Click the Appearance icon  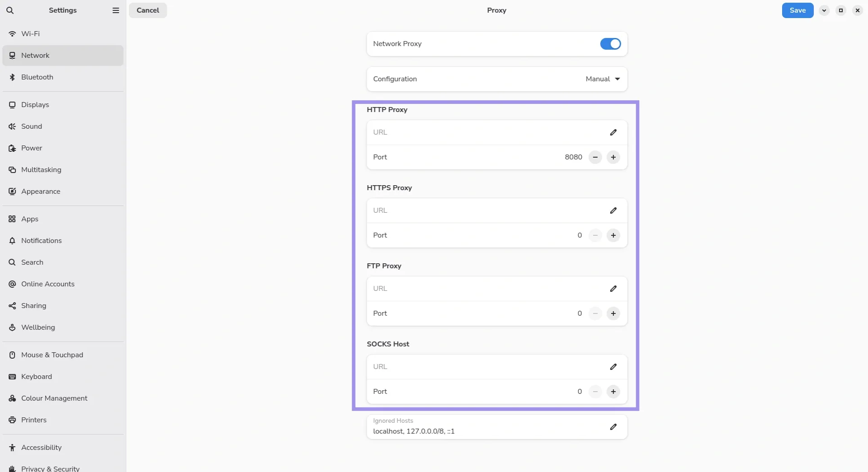(x=12, y=192)
